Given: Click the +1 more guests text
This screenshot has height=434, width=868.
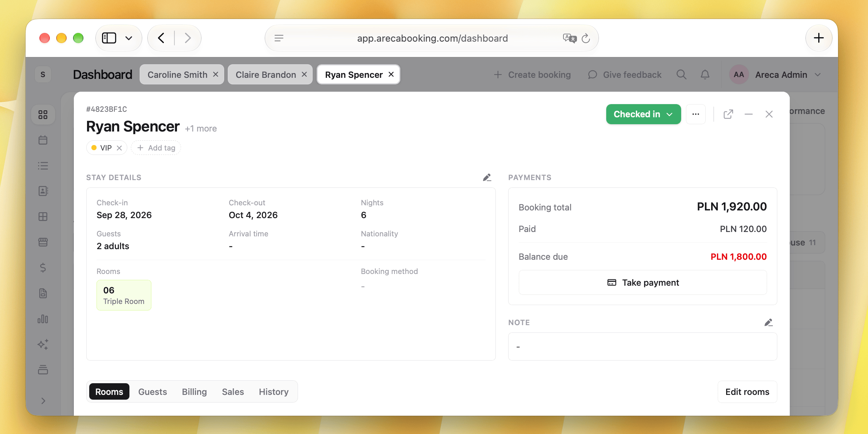Looking at the screenshot, I should (x=201, y=129).
